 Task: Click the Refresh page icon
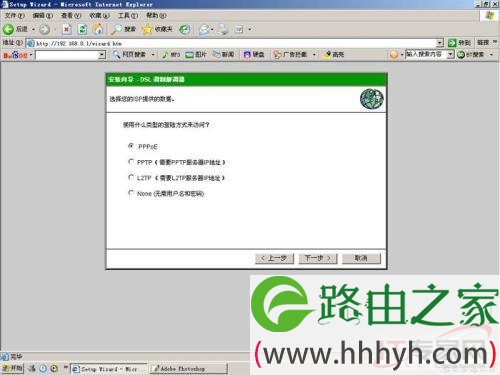click(82, 29)
